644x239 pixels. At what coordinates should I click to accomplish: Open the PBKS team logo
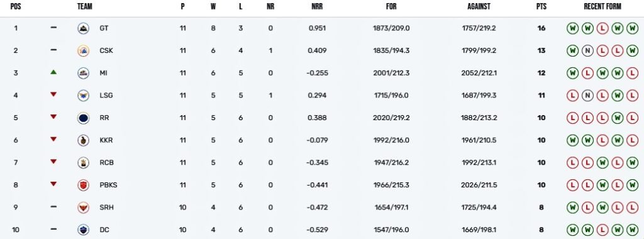pyautogui.click(x=84, y=185)
